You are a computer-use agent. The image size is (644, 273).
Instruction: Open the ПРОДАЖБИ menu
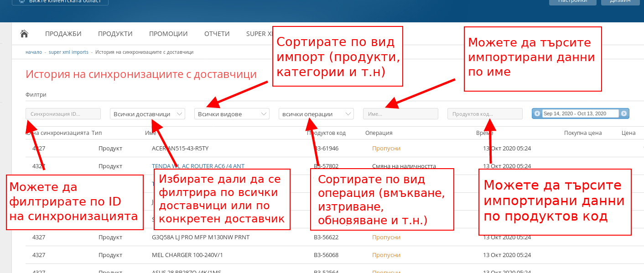(63, 34)
